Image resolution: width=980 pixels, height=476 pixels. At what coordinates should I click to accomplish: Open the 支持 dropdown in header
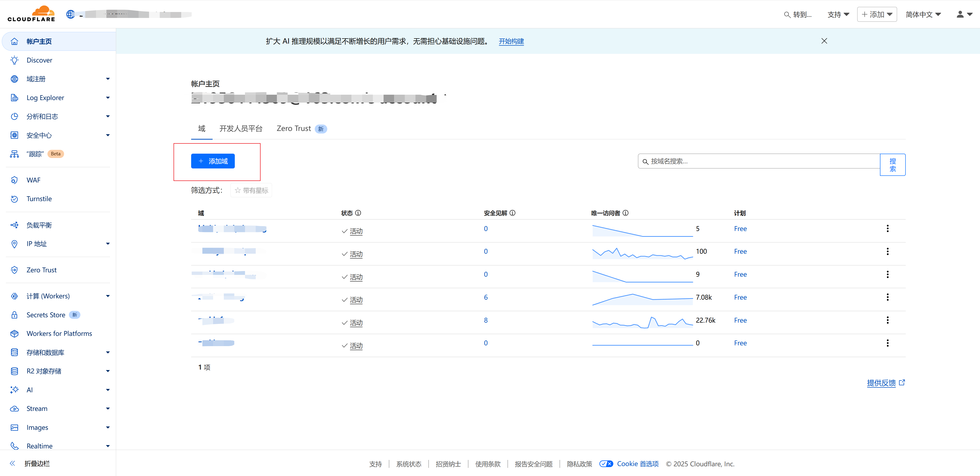click(x=838, y=15)
